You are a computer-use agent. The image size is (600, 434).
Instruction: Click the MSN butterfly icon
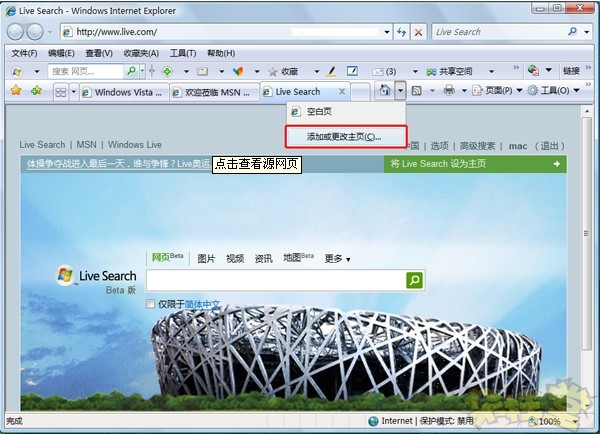(238, 72)
